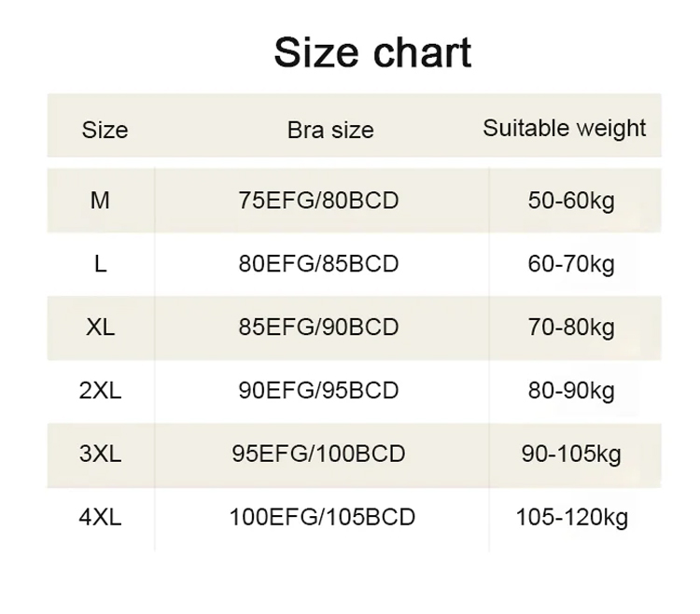Click the 80EFG/85BCD bra size cell
Image resolution: width=700 pixels, height=614 pixels.
(318, 264)
